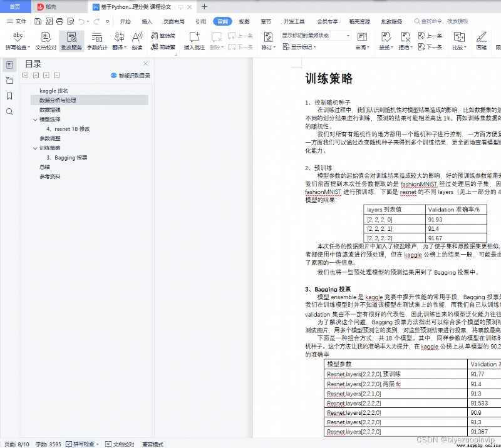Switch to the 视图 ribbon tab
This screenshot has height=448, width=501.
tap(244, 21)
